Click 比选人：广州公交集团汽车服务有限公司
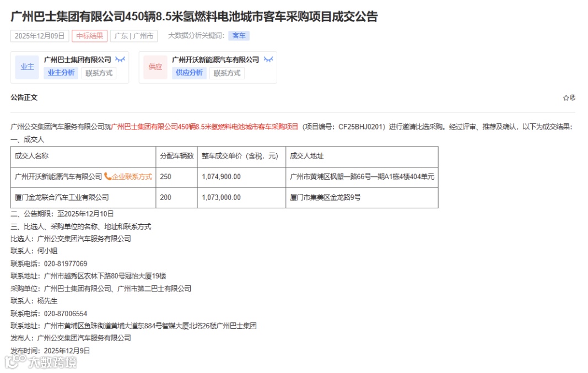This screenshot has height=373, width=588. click(71, 239)
